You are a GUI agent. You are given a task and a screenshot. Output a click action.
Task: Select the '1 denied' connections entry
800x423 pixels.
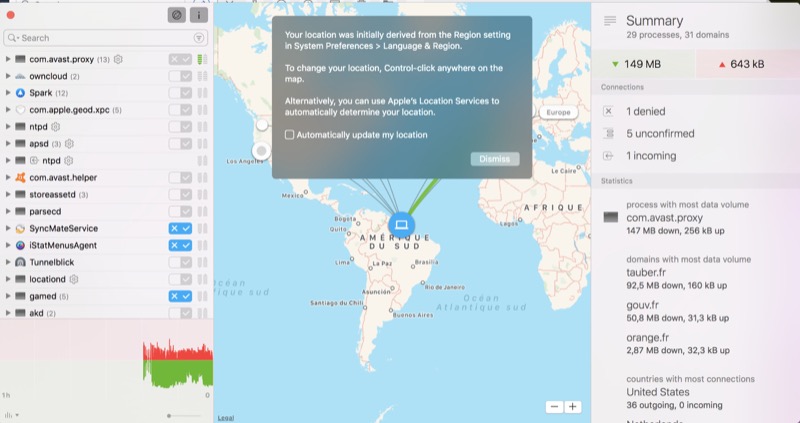click(645, 111)
